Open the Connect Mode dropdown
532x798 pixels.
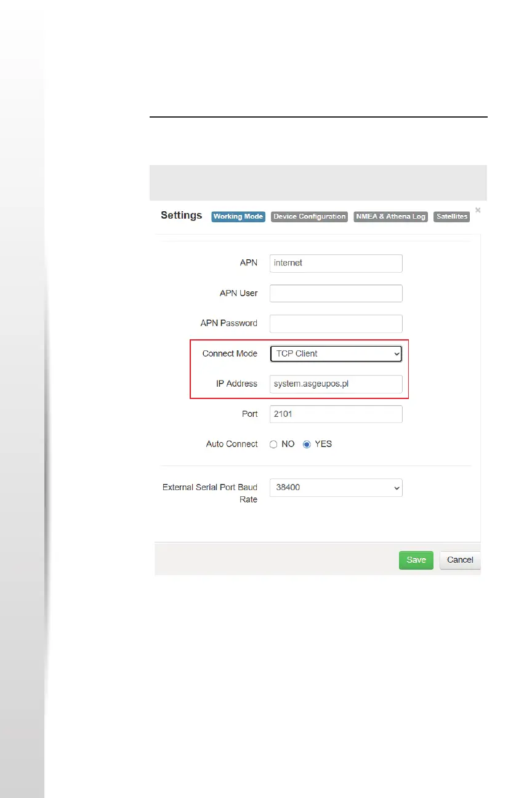point(336,353)
